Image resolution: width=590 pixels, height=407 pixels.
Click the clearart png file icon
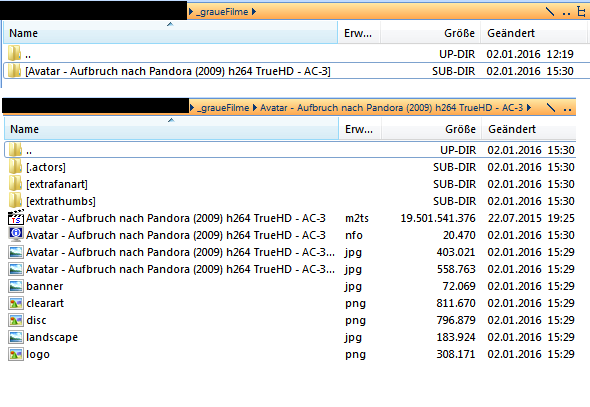click(16, 303)
